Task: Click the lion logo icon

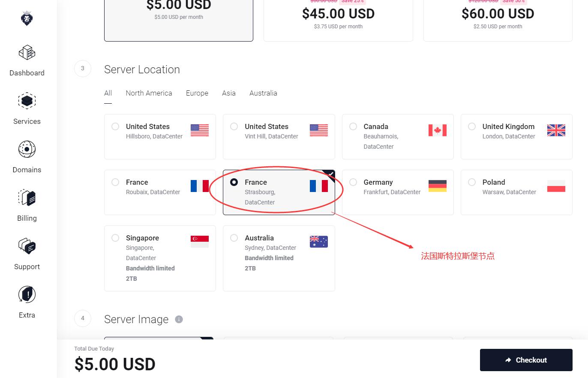Action: (x=27, y=18)
